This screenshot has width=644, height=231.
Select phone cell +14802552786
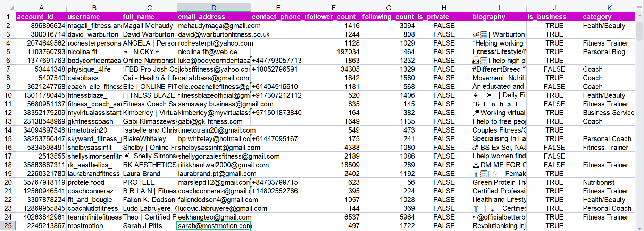click(278, 191)
